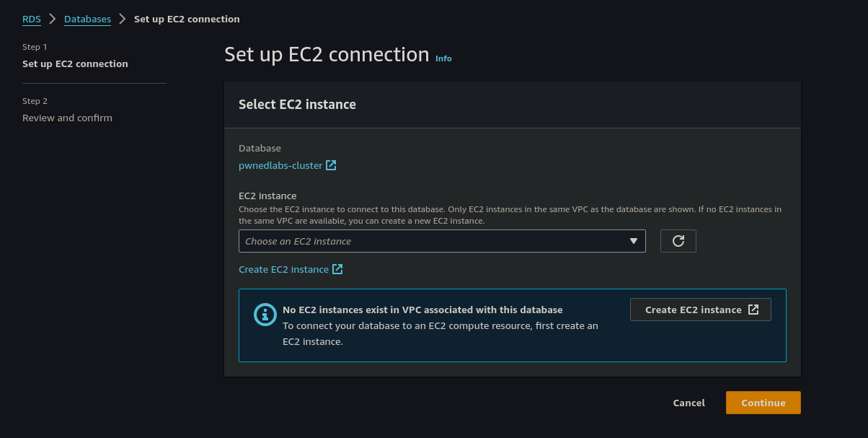Viewport: 868px width, 438px height.
Task: Click the Info link beside the page title
Action: (443, 58)
